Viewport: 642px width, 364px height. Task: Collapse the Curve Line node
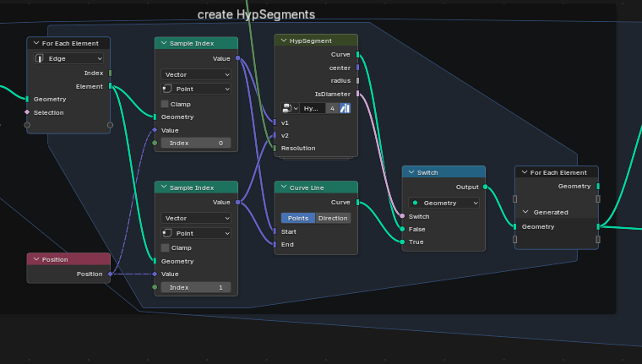pyautogui.click(x=283, y=187)
